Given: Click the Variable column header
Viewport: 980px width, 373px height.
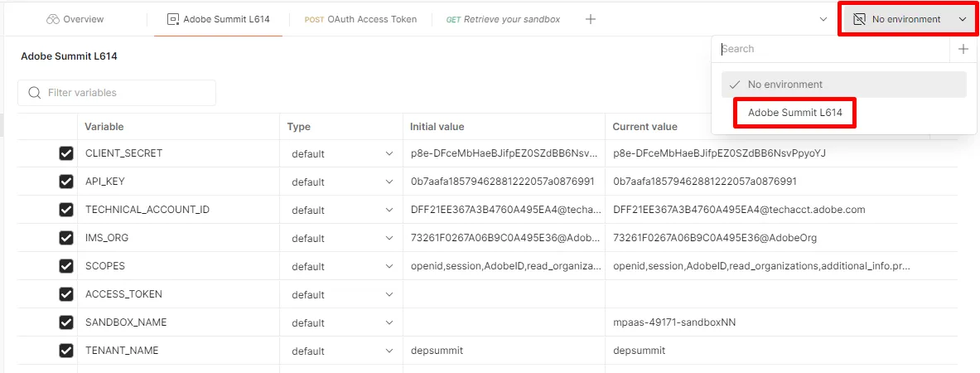Looking at the screenshot, I should 104,127.
